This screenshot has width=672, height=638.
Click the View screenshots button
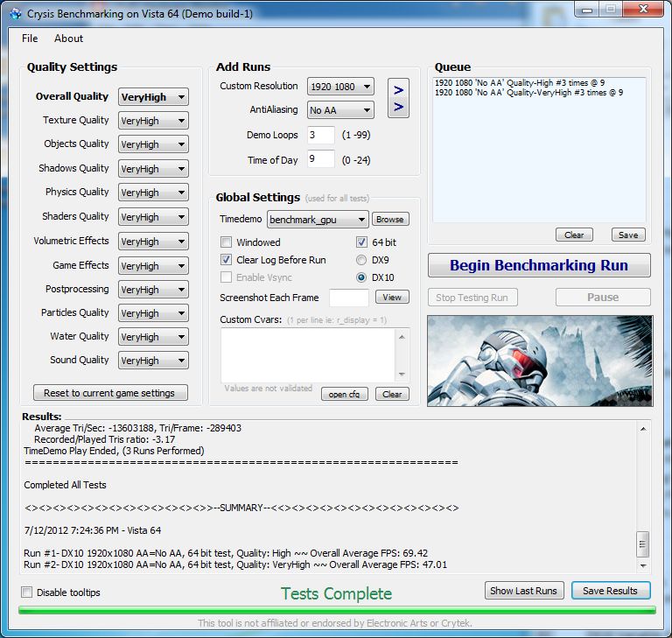[392, 298]
